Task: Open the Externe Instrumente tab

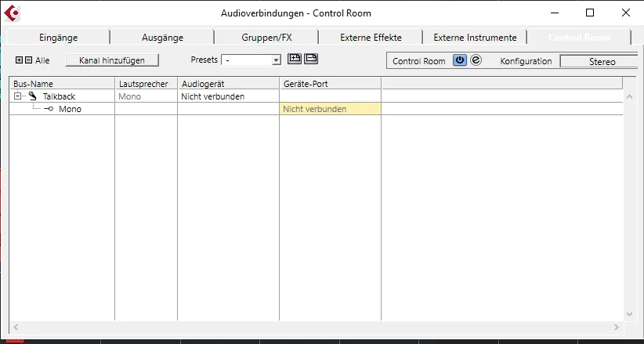Action: [475, 37]
